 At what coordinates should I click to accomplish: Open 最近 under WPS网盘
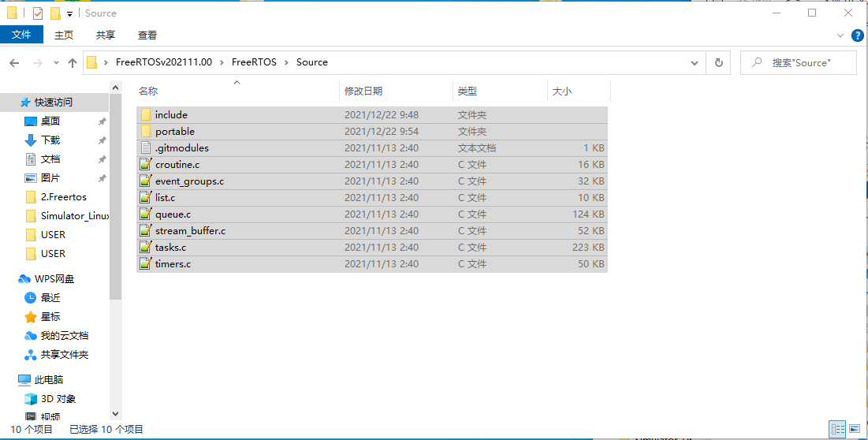pos(50,298)
